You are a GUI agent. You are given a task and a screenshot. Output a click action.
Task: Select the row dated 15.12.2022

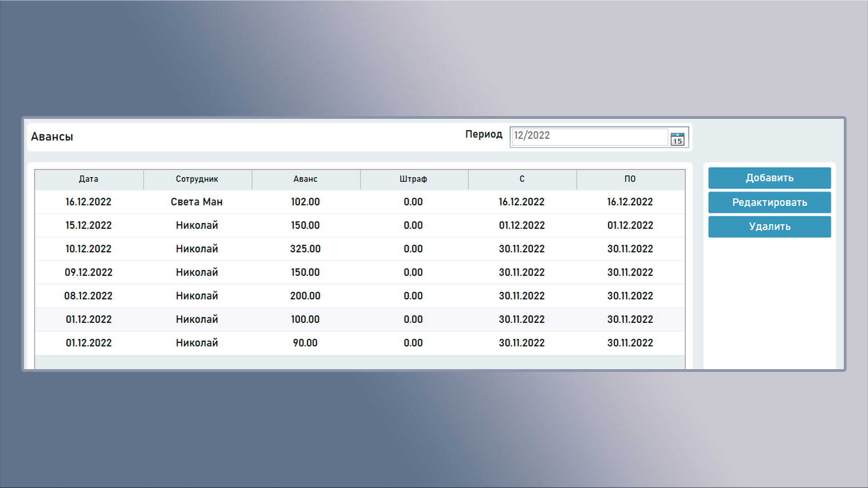coord(89,225)
